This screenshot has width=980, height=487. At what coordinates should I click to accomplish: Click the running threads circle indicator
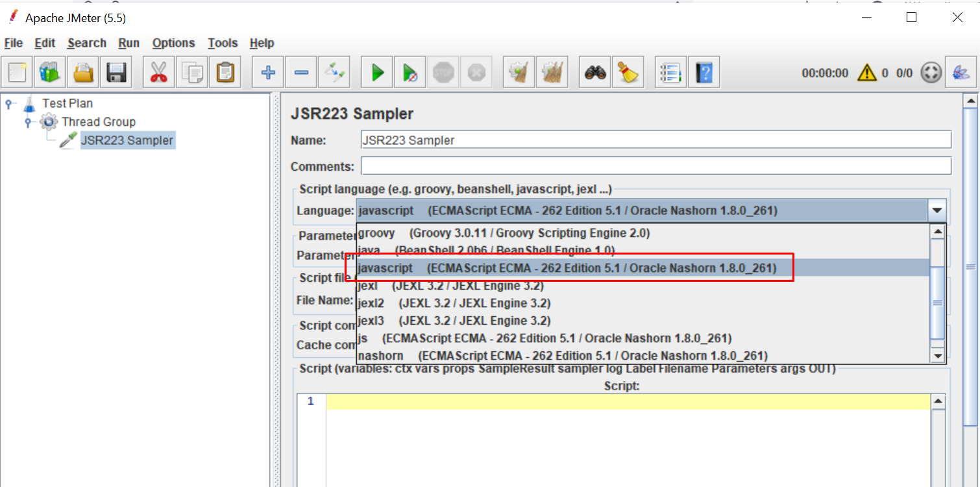pyautogui.click(x=931, y=72)
